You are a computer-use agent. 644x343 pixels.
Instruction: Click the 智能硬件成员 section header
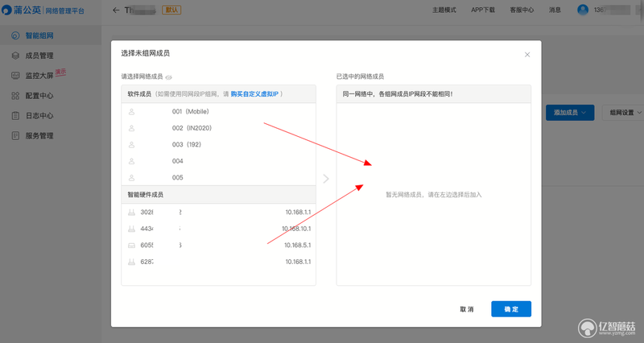(218, 195)
